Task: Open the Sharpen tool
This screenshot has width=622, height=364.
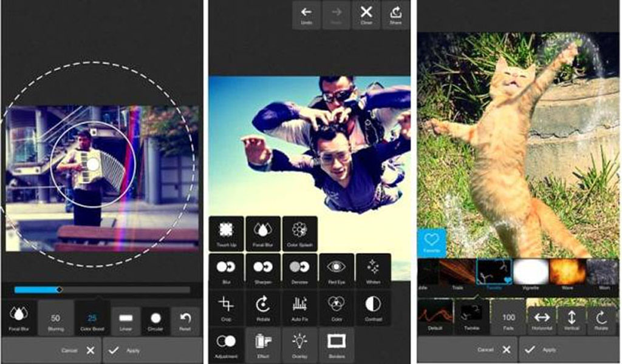Action: 263,267
